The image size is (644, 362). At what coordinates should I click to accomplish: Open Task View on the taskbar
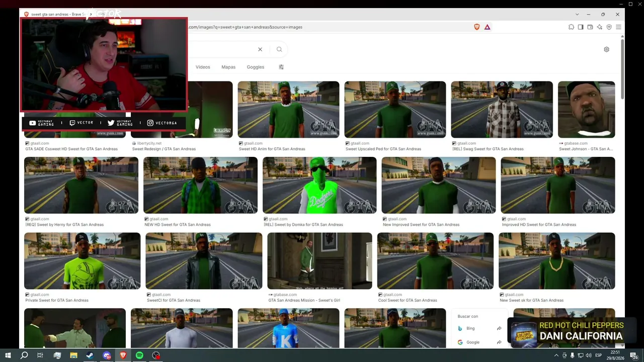[x=40, y=355]
